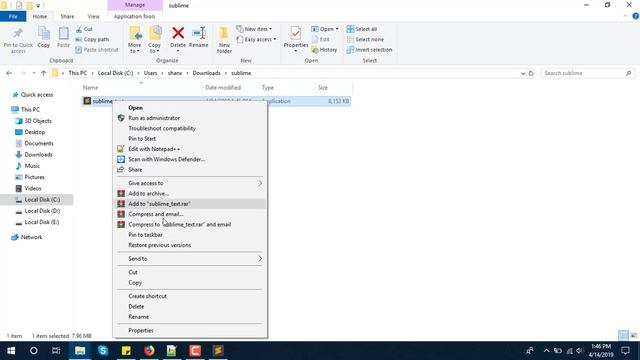Expand the address bar history dropdown
Screen dimensions: 640x360
tap(523, 73)
